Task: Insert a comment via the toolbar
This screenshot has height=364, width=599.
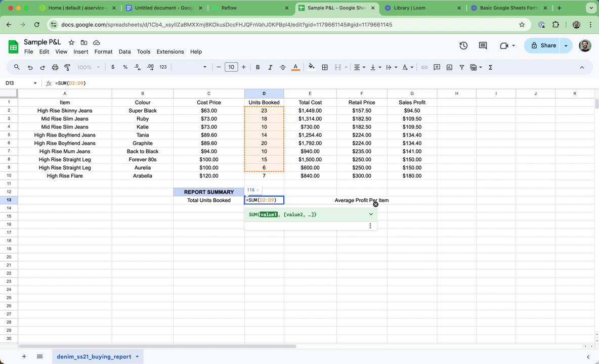Action: pos(437,67)
